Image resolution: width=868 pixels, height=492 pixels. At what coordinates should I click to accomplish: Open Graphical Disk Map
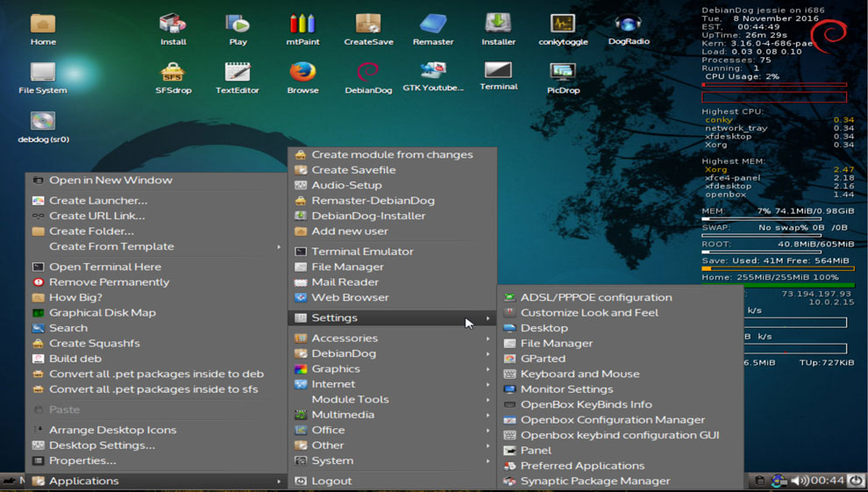pyautogui.click(x=156, y=313)
